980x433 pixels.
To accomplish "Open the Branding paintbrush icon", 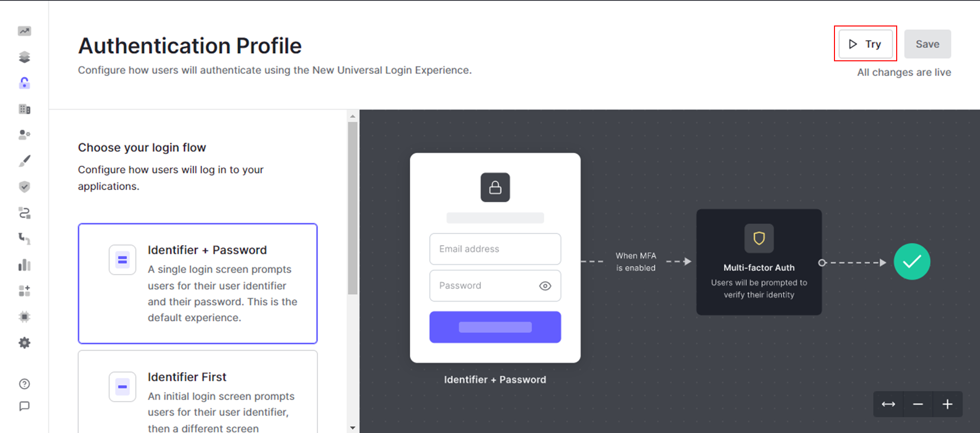I will [x=24, y=160].
